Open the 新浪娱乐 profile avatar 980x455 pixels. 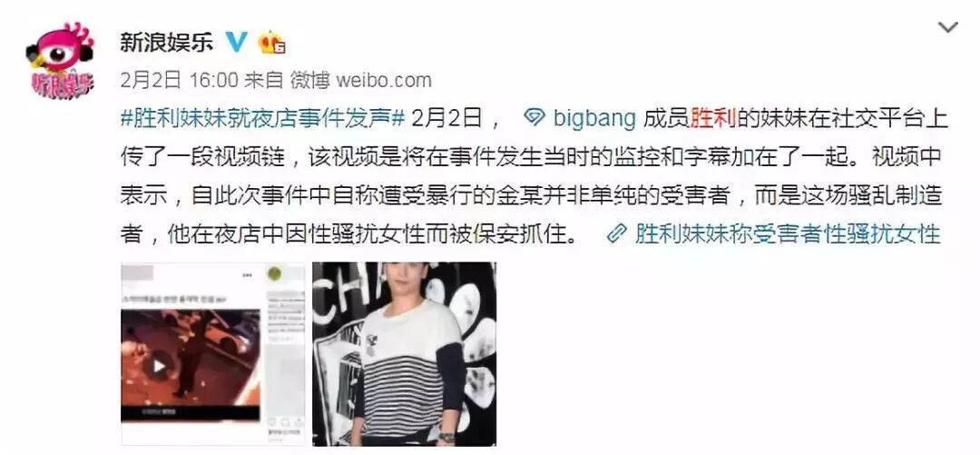(60, 61)
